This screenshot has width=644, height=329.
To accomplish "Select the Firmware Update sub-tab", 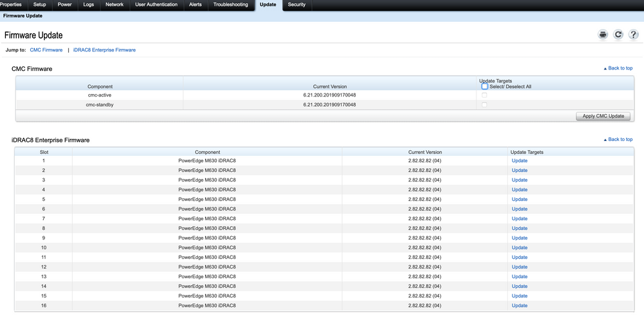I will coord(23,16).
